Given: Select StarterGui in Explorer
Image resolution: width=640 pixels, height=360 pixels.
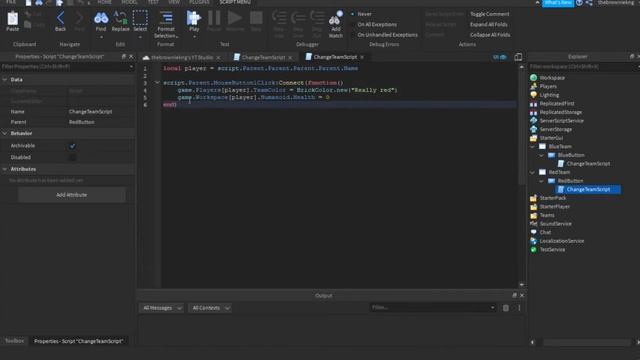Looking at the screenshot, I should click(551, 138).
